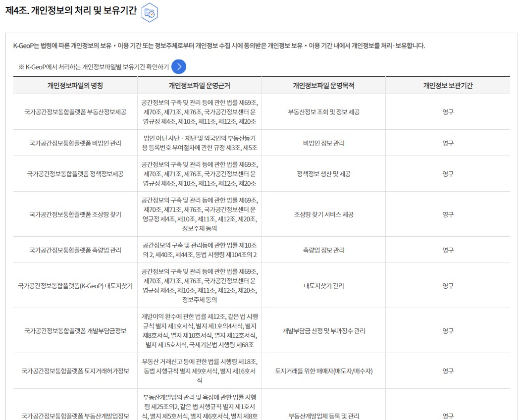525x420 pixels.
Task: Click the 개인정보파일 운영목적 column header
Action: tap(323, 86)
